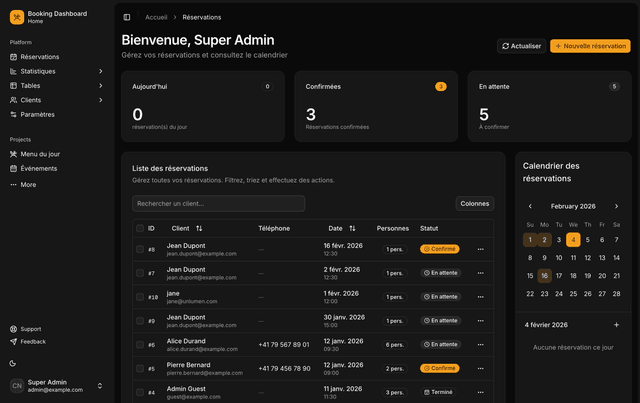
Task: Toggle the select-all header checkbox
Action: [140, 228]
